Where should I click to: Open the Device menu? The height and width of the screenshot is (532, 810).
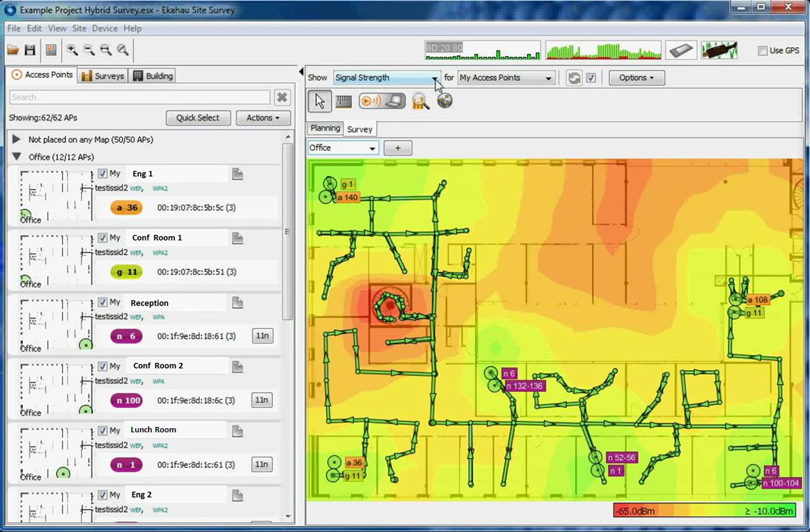(104, 28)
